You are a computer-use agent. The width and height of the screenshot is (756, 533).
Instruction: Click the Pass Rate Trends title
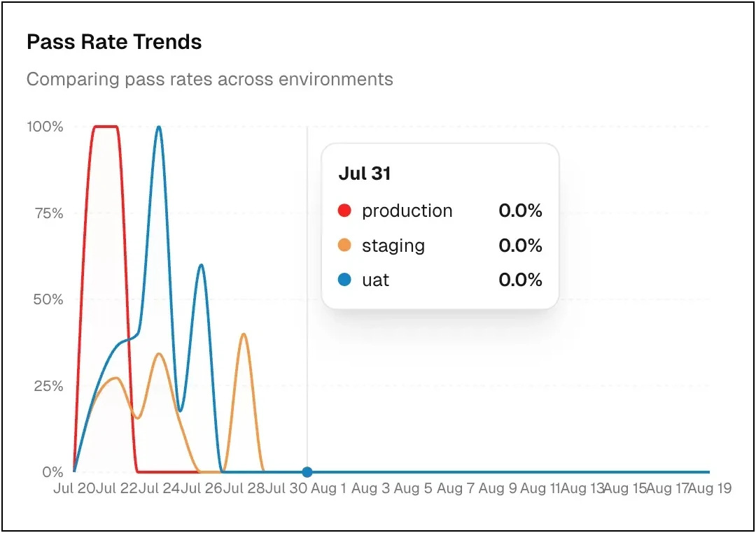[x=114, y=42]
